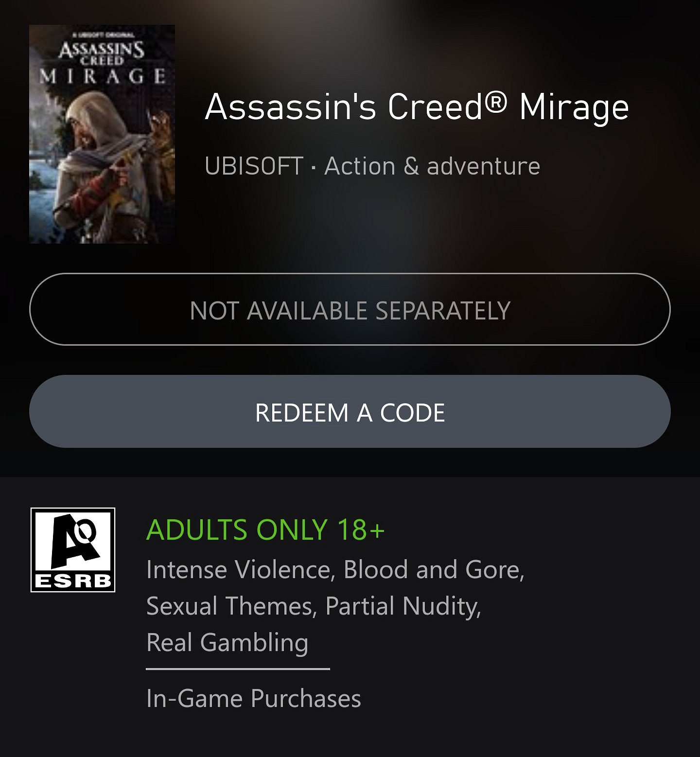Open the UBISOFT publisher link
Image resolution: width=700 pixels, height=757 pixels.
tap(254, 166)
